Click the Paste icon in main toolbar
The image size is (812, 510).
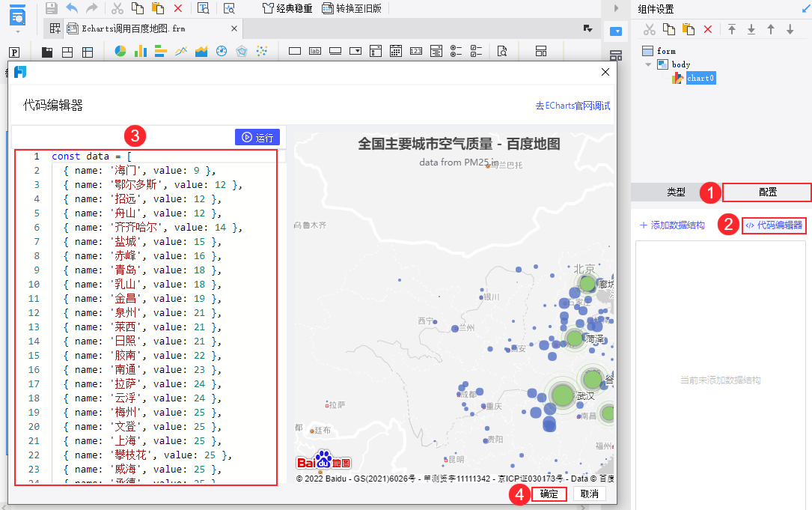[157, 7]
